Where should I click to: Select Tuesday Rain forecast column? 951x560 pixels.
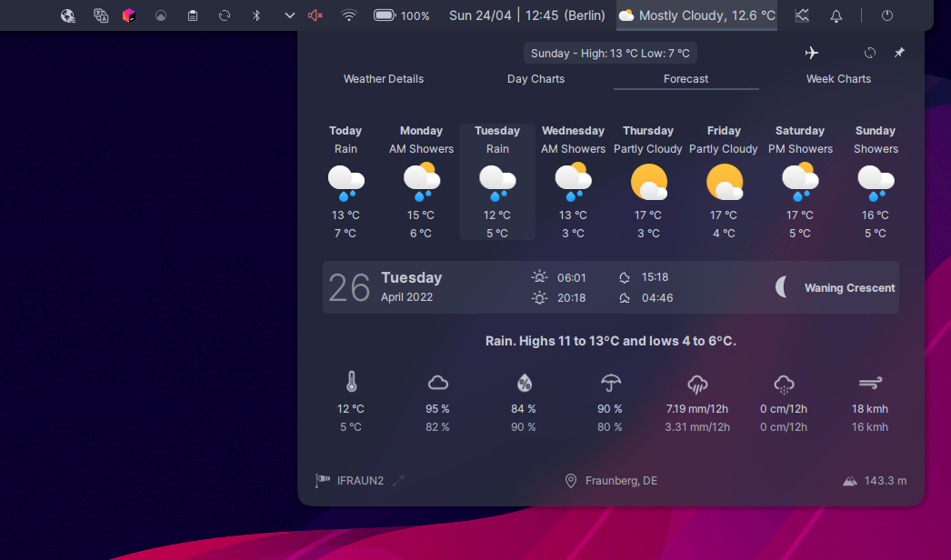(x=496, y=182)
